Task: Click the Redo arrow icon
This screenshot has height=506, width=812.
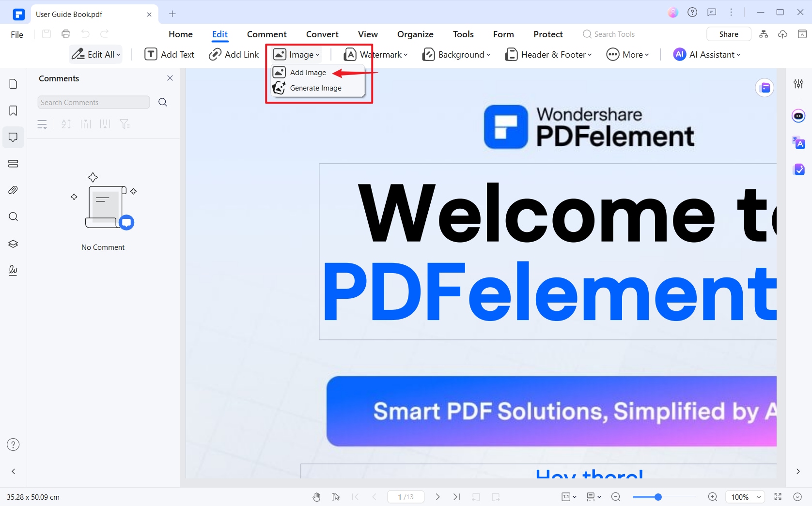Action: tap(104, 34)
